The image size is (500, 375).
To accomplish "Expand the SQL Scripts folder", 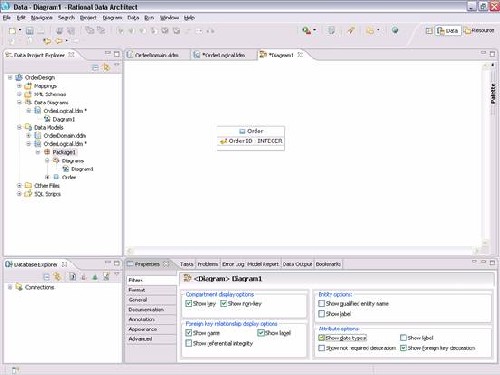I will tap(19, 194).
